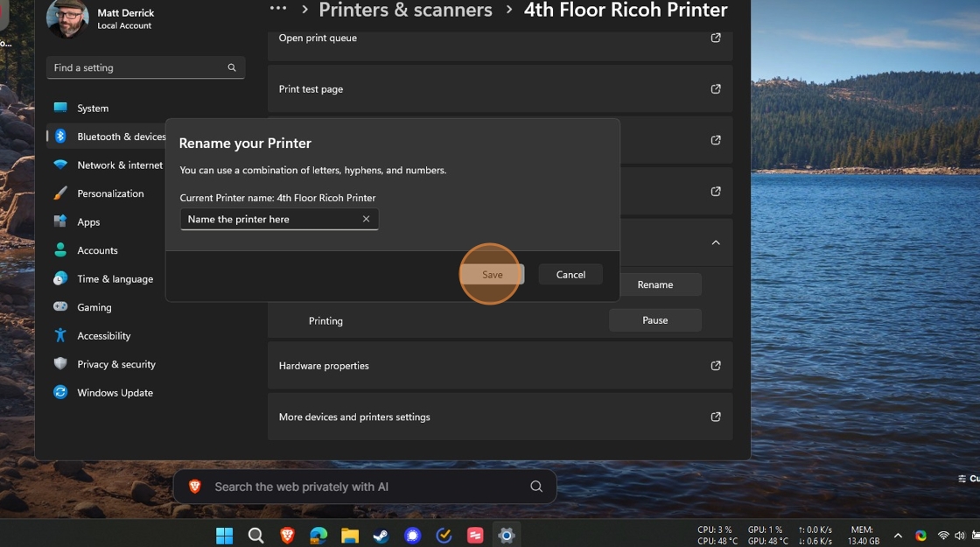This screenshot has width=980, height=547.
Task: Clear the printer name text field
Action: click(367, 219)
